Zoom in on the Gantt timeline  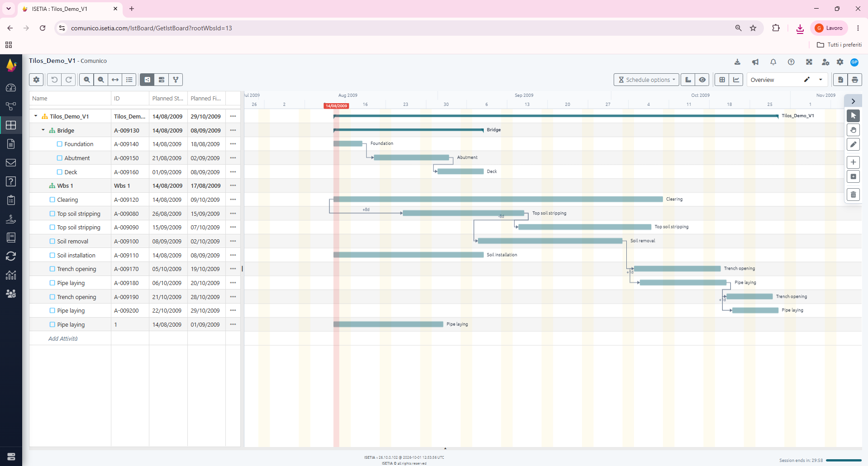click(x=86, y=80)
